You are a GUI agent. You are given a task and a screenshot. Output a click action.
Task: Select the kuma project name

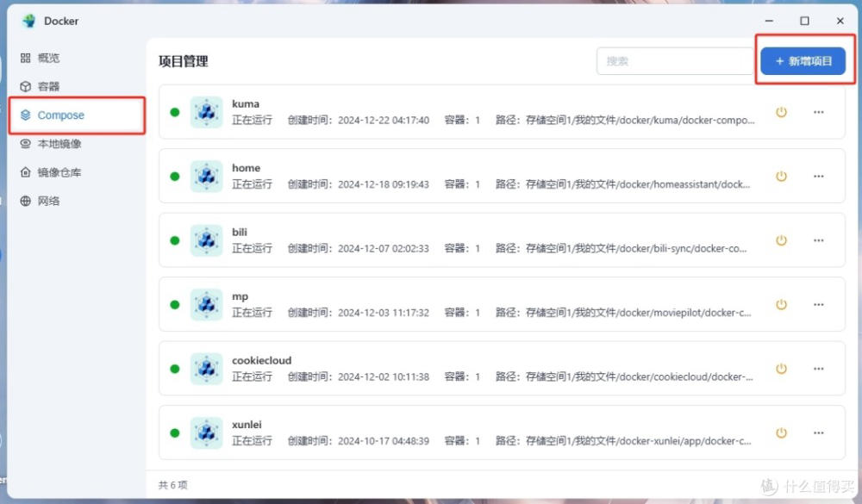[x=245, y=104]
